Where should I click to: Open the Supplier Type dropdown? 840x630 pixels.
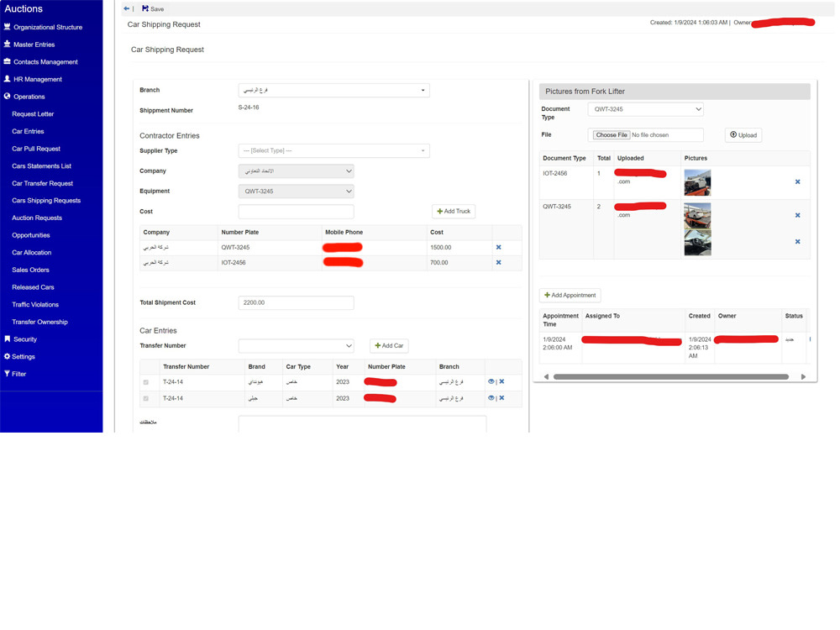[x=333, y=151]
